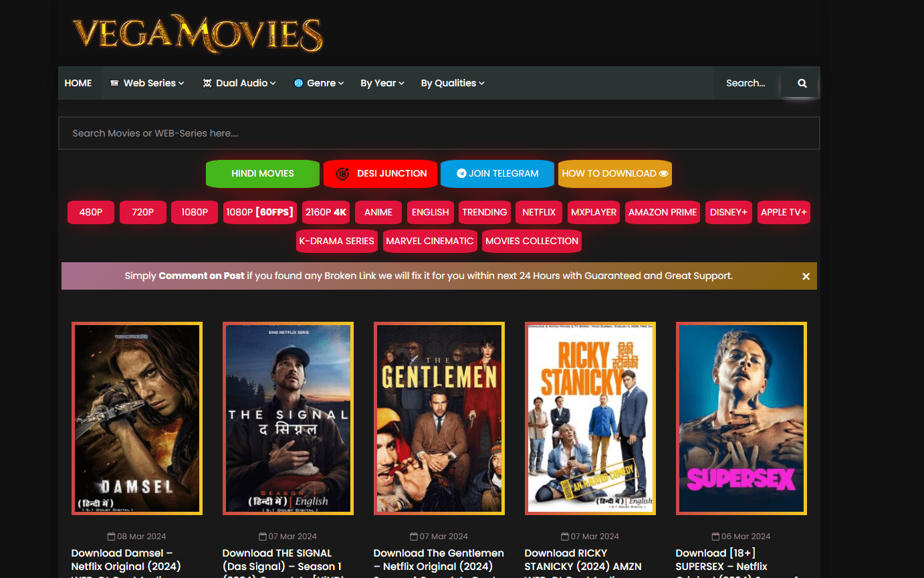Screen dimensions: 924x578
Task: Open The Gentlemen movie poster
Action: tap(439, 417)
